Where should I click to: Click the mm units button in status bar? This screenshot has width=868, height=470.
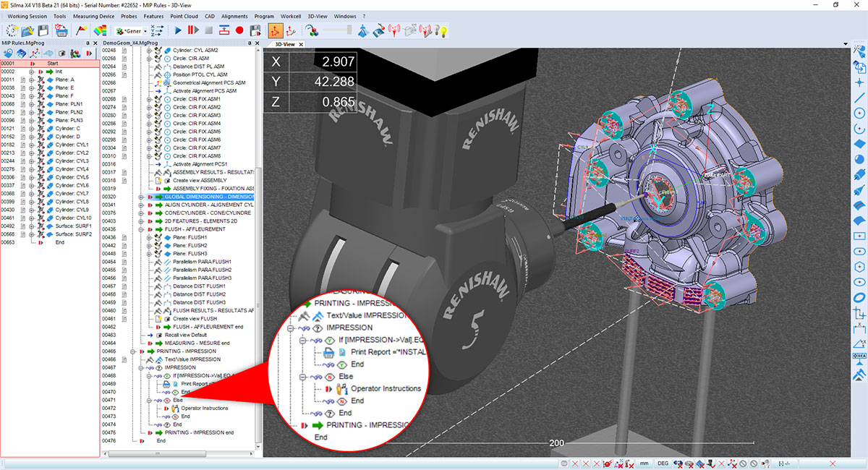643,462
